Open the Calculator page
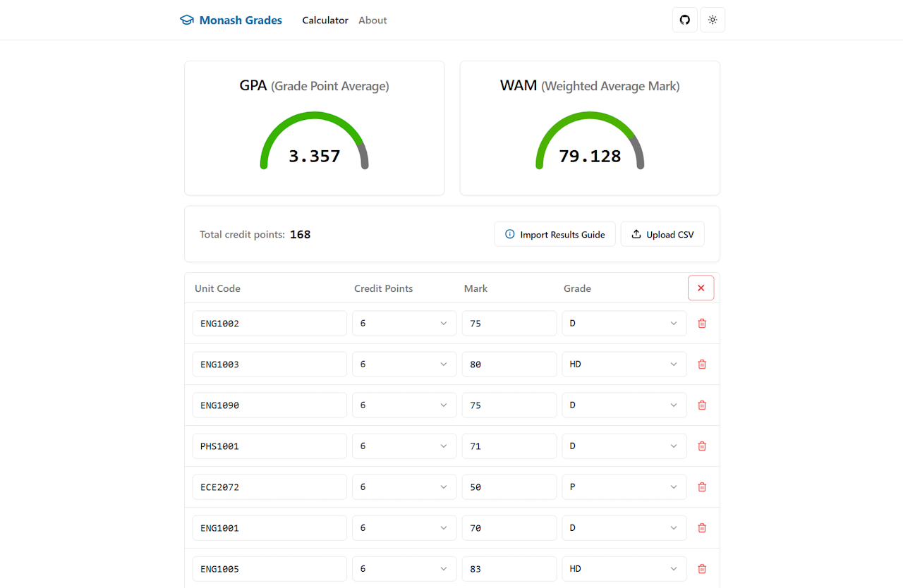903x588 pixels. click(x=325, y=20)
